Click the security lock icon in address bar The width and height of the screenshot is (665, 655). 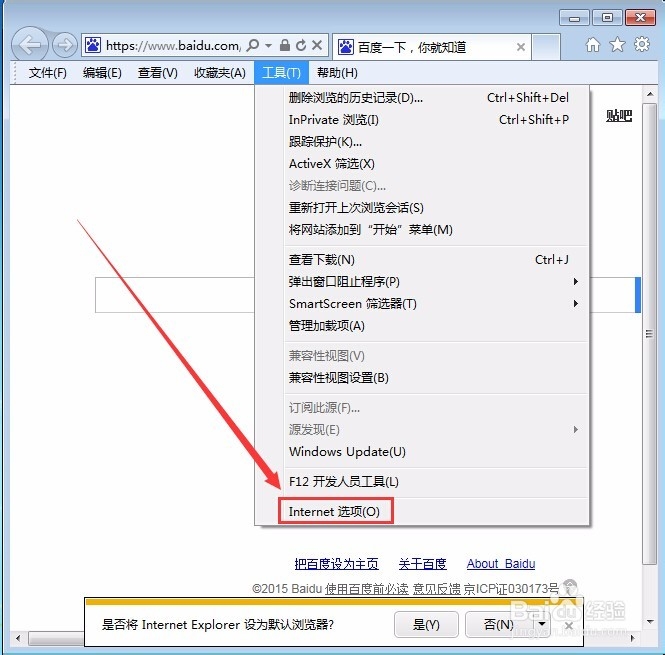(285, 45)
